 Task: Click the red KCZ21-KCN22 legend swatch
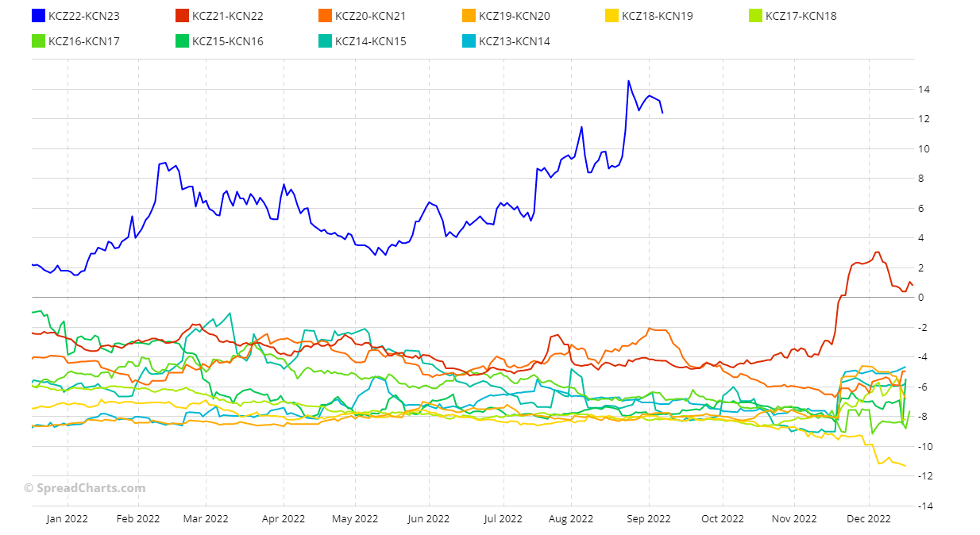(x=182, y=16)
